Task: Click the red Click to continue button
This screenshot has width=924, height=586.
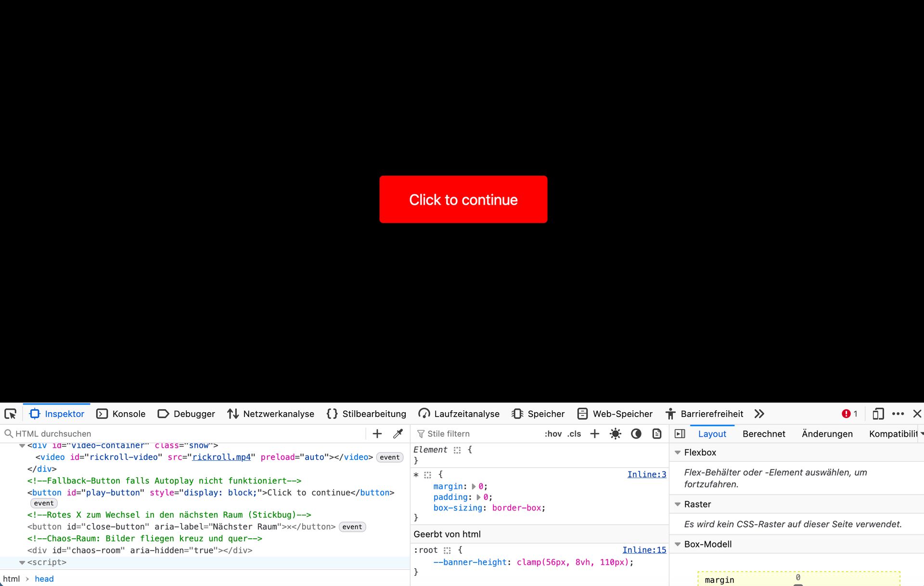Action: coord(463,199)
